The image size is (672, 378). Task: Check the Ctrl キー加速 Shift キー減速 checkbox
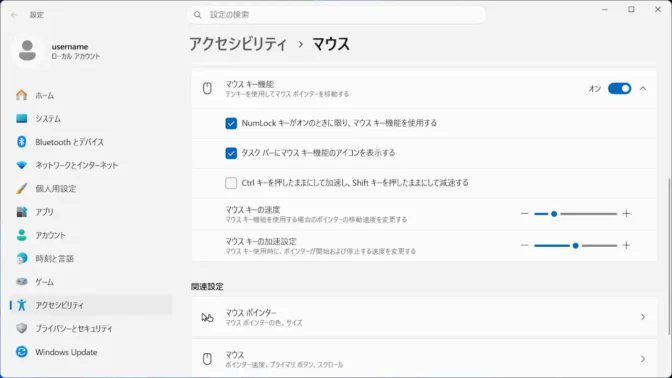pyautogui.click(x=231, y=183)
